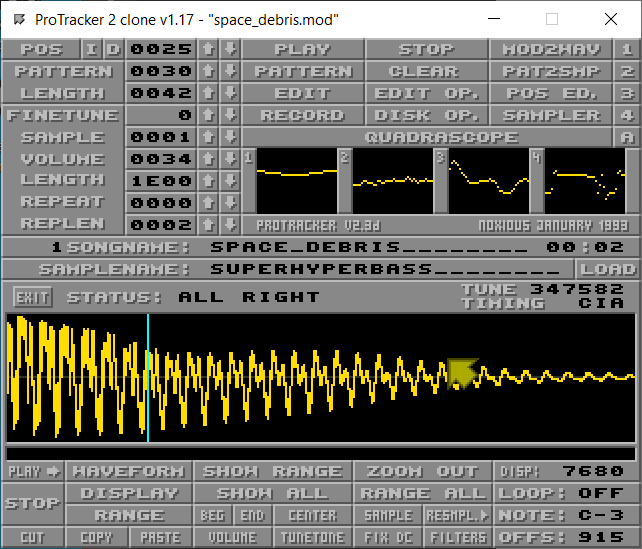Click the PAT2SMP button
This screenshot has width=642, height=549.
point(551,71)
